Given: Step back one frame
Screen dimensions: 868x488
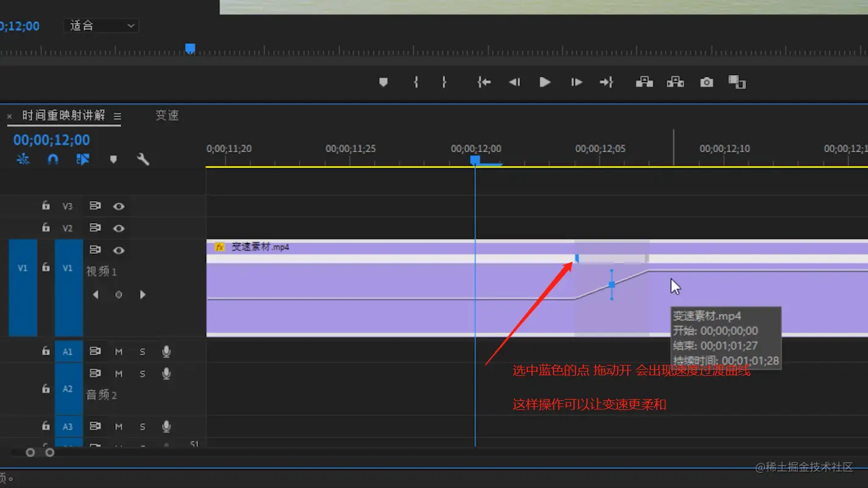Looking at the screenshot, I should pyautogui.click(x=514, y=82).
